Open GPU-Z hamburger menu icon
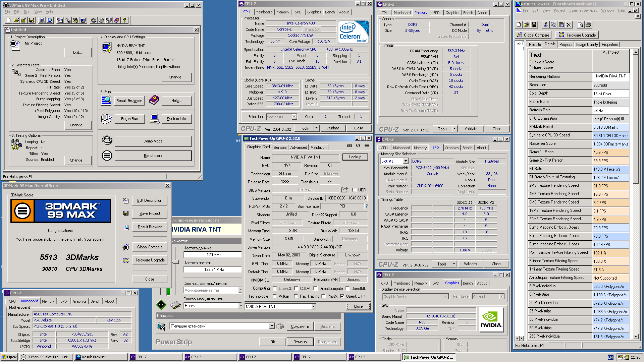Screen dimensions: 644x362 (x=367, y=146)
